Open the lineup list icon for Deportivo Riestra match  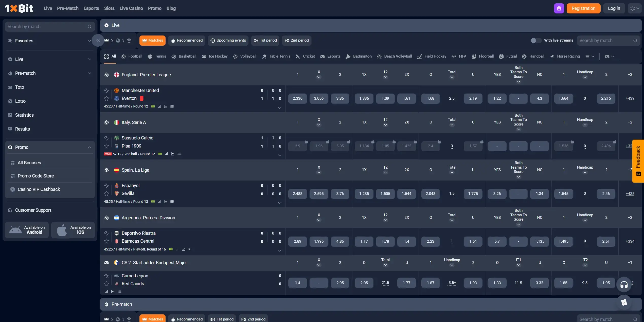point(190,249)
